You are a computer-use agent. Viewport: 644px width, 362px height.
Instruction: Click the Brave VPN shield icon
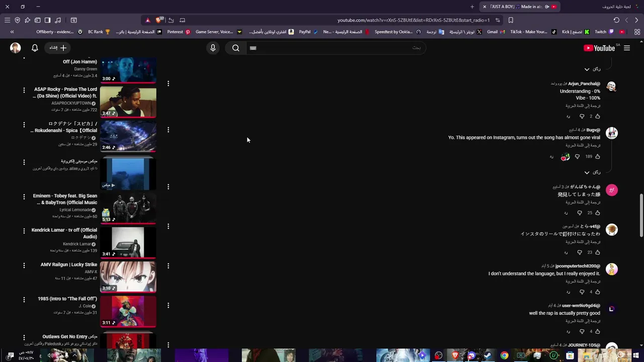coord(17,20)
